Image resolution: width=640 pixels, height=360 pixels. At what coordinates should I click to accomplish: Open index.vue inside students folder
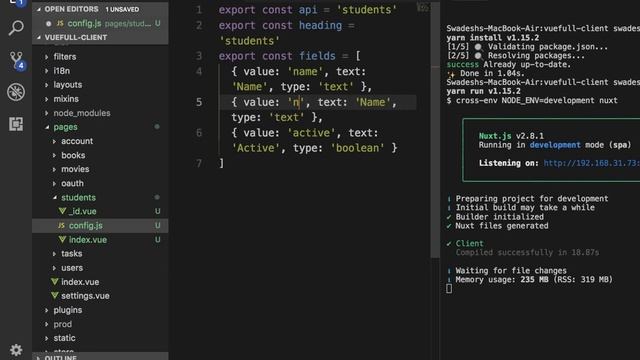(x=100, y=240)
